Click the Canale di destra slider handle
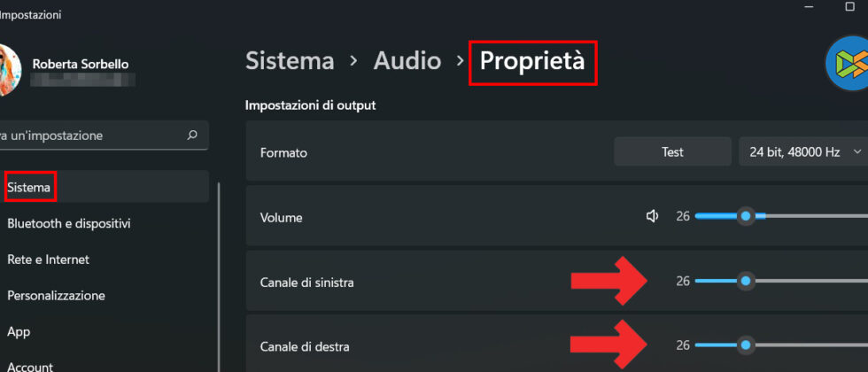This screenshot has width=868, height=372. pyautogui.click(x=746, y=345)
